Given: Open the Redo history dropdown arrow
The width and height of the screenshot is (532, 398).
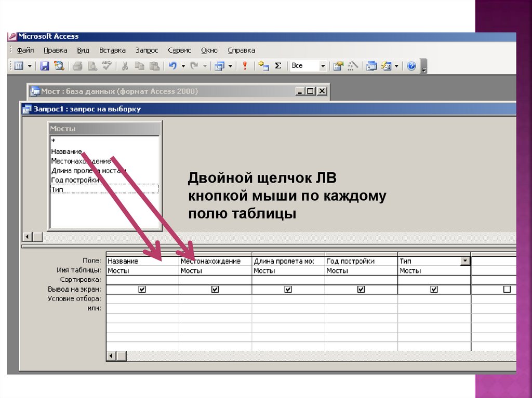Looking at the screenshot, I should 205,66.
